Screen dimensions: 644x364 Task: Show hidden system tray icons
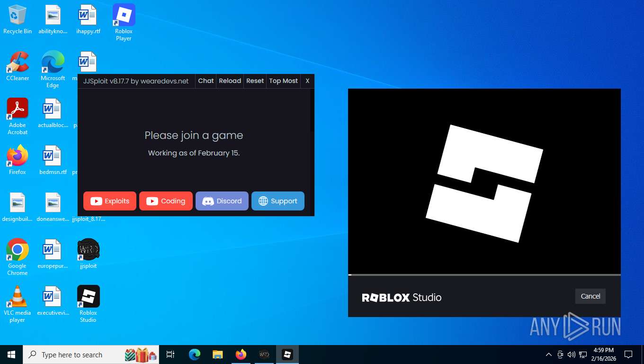point(549,355)
